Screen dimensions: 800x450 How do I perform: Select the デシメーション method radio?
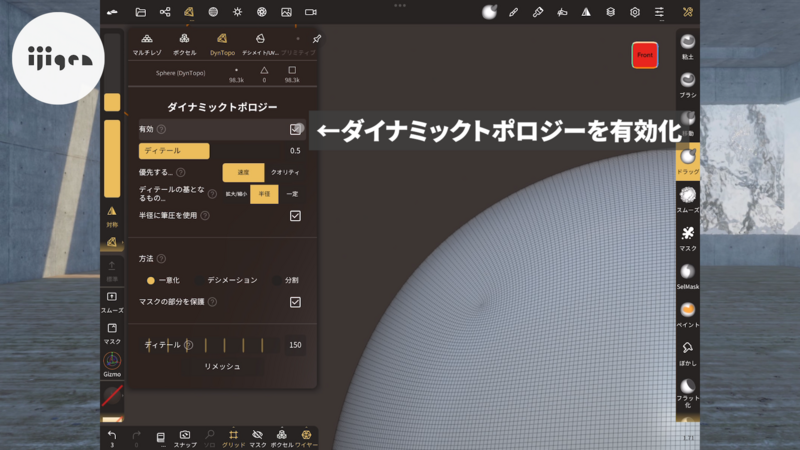pos(228,280)
